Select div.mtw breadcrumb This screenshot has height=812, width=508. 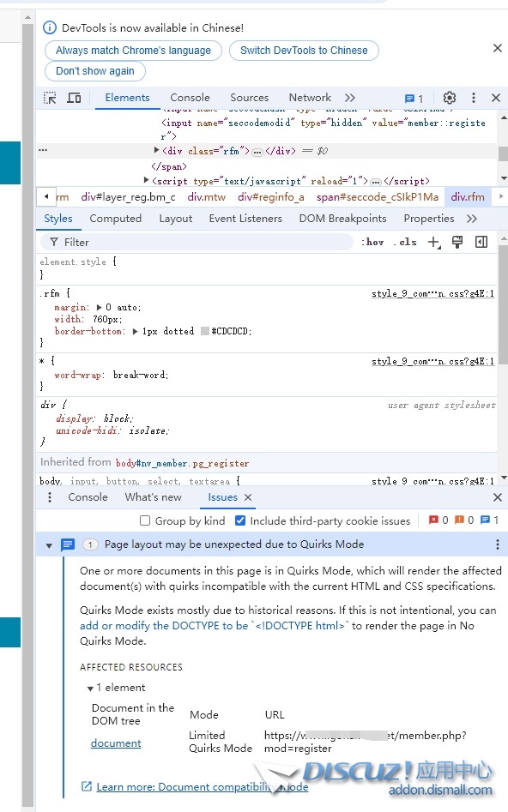tap(206, 197)
